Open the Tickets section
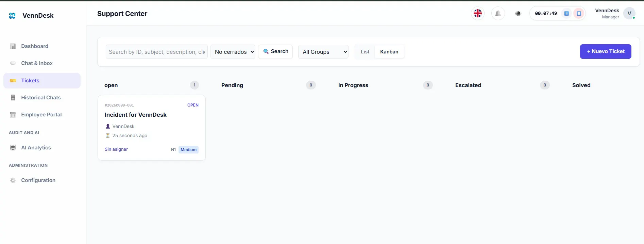 coord(42,81)
